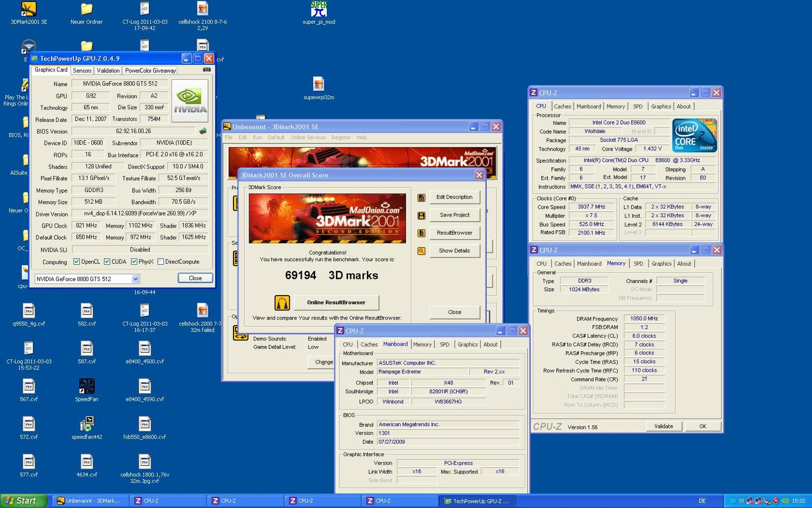The height and width of the screenshot is (508, 812).
Task: Open the SpeedFan desktop icon
Action: [87, 386]
